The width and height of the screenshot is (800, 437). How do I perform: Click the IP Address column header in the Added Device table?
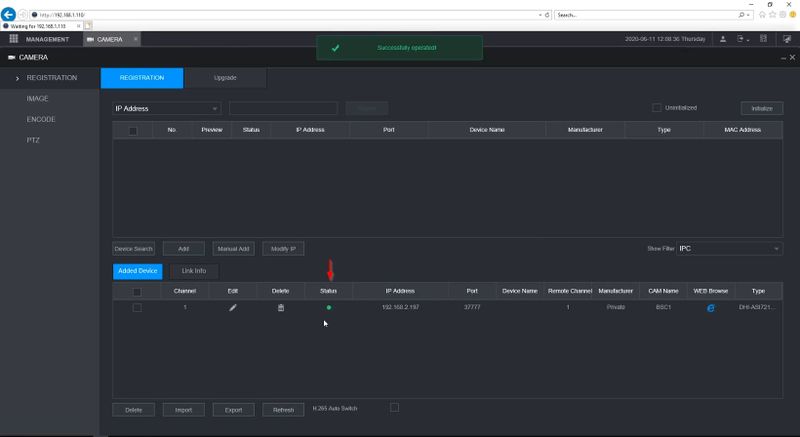point(400,291)
